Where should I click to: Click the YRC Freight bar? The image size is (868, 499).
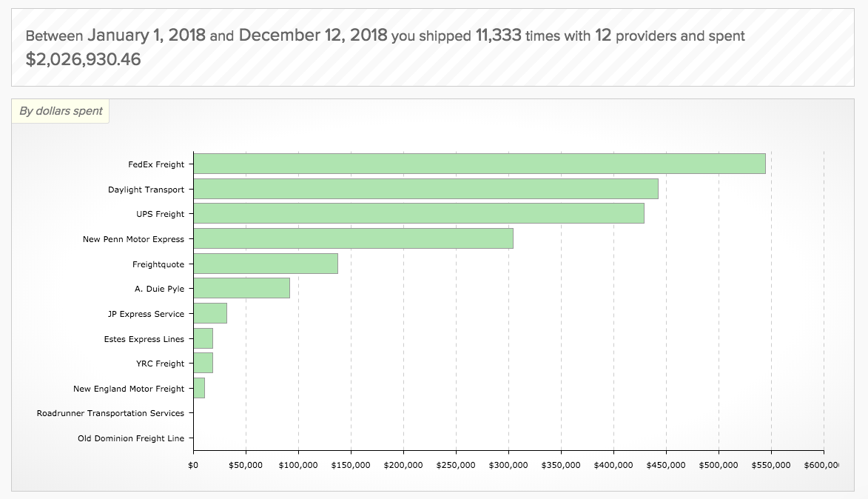[203, 363]
